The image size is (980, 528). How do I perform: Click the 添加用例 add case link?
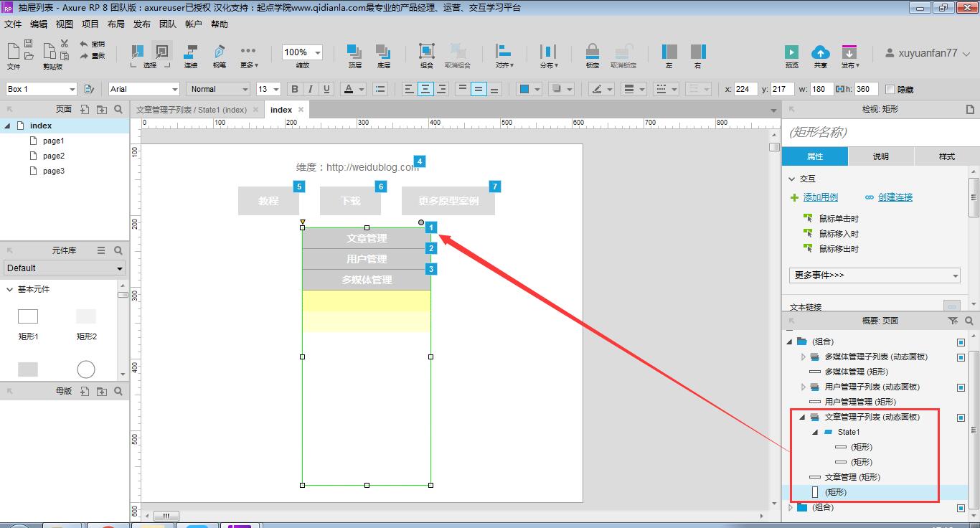point(821,197)
